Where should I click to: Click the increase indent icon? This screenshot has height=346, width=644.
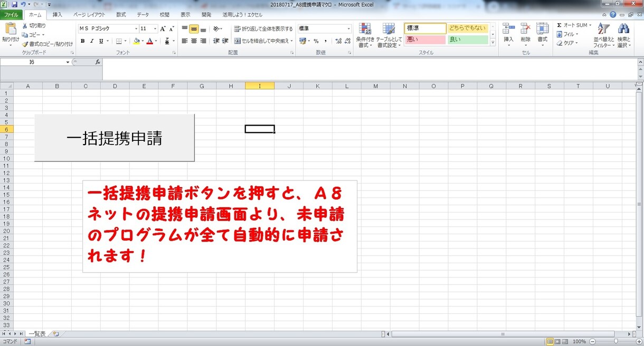click(x=225, y=41)
